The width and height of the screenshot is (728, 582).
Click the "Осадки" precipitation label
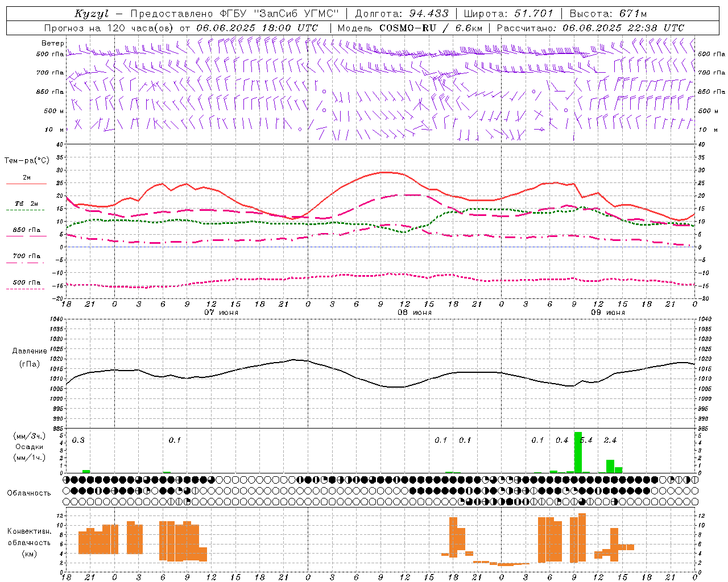point(30,447)
